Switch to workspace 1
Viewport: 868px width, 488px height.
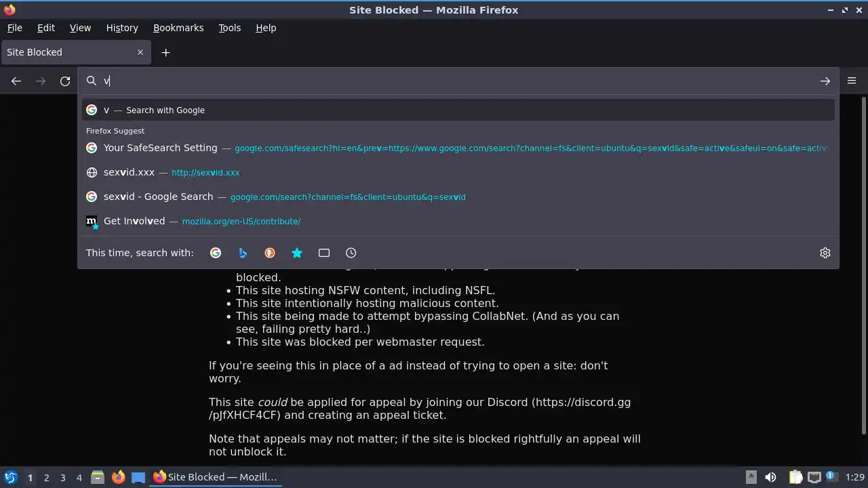30,478
